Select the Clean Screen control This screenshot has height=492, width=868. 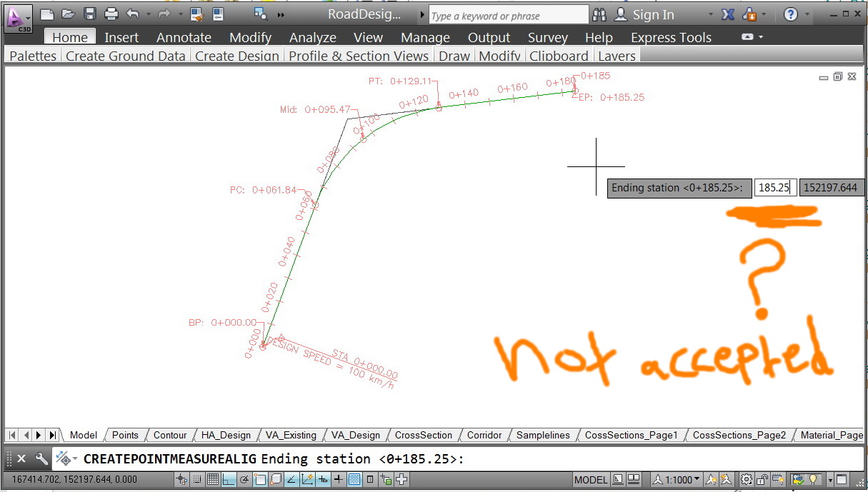[x=841, y=479]
